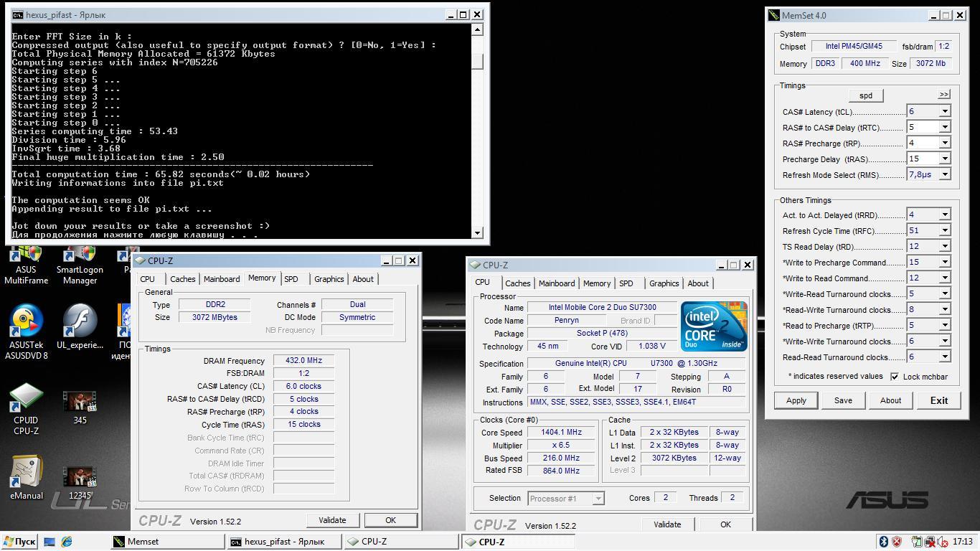Viewport: 980px width, 551px height.
Task: Click power plug battery tray icon
Action: point(916,542)
